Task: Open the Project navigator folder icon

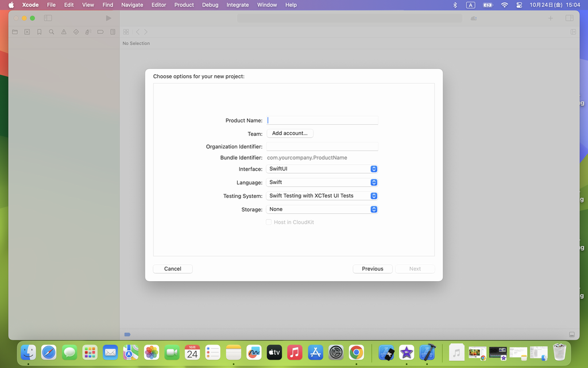Action: (15, 32)
